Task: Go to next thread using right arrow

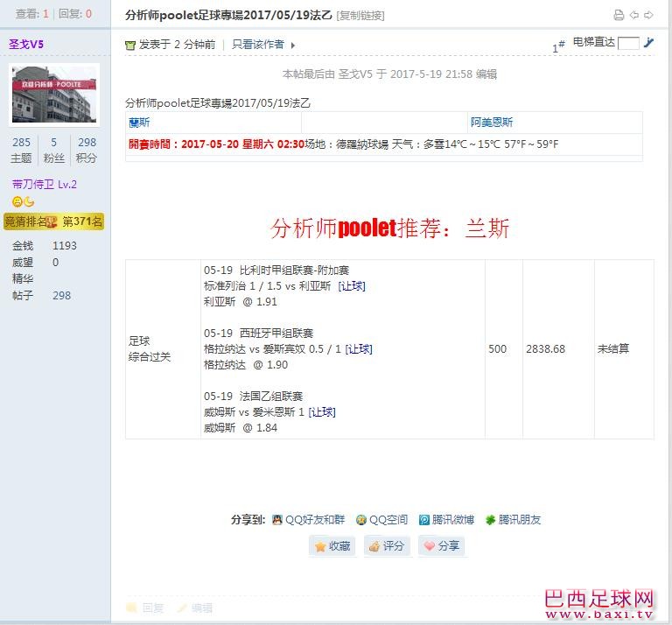Action: coord(648,15)
